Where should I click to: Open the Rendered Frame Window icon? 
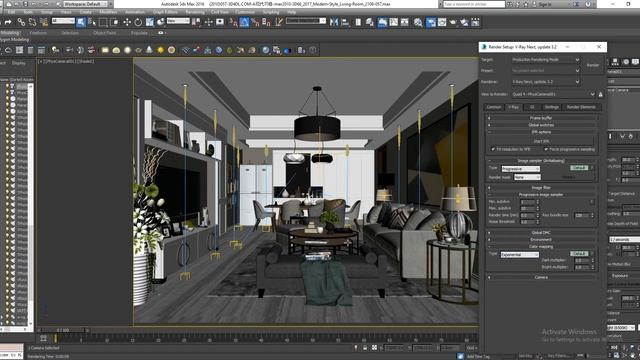coord(442,22)
